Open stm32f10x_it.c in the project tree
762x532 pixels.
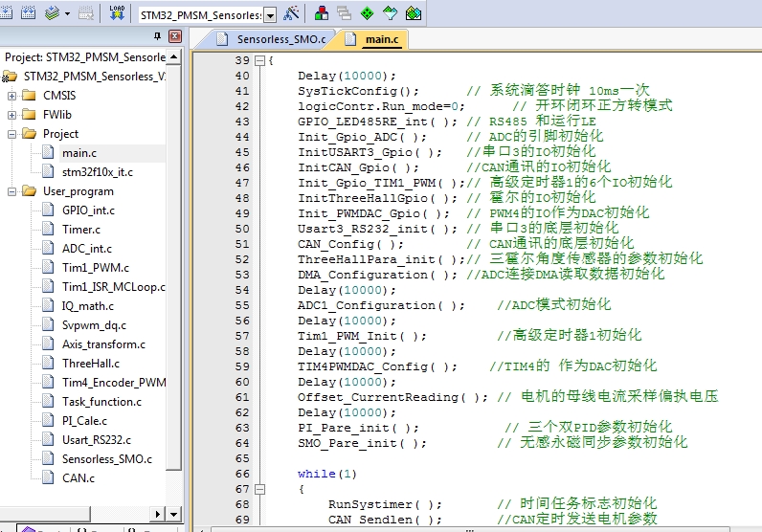tap(98, 172)
